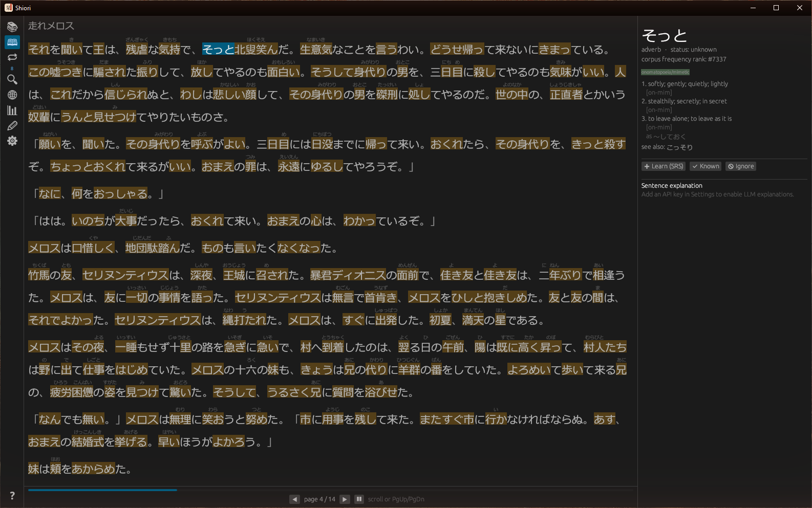Look up the word 質問
Image resolution: width=812 pixels, height=508 pixels.
point(343,392)
